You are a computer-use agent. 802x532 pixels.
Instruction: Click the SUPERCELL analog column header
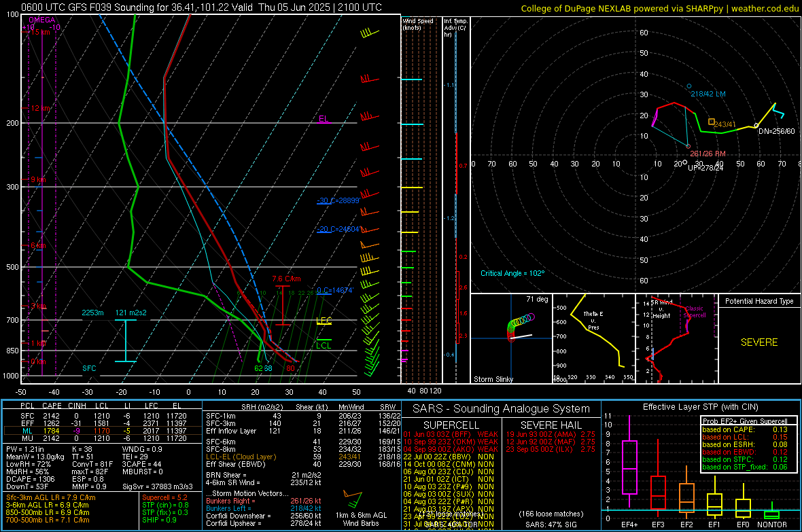[451, 425]
